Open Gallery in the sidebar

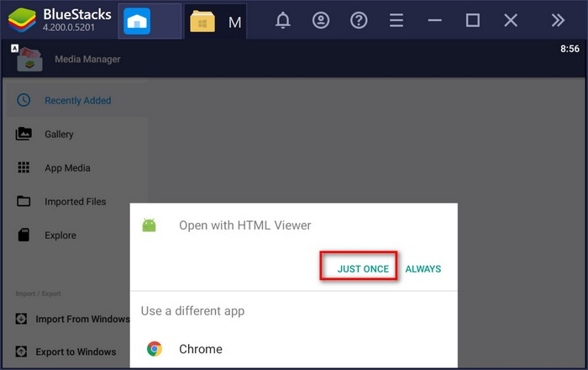tap(77, 134)
